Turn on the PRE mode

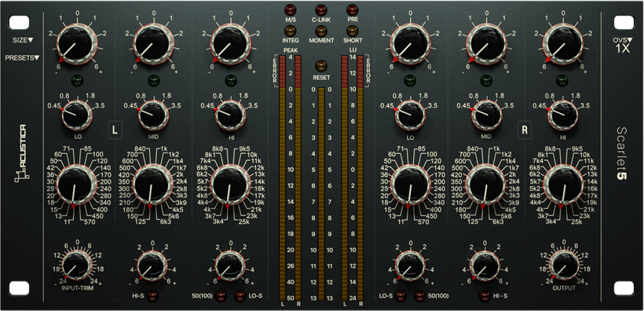tap(351, 9)
